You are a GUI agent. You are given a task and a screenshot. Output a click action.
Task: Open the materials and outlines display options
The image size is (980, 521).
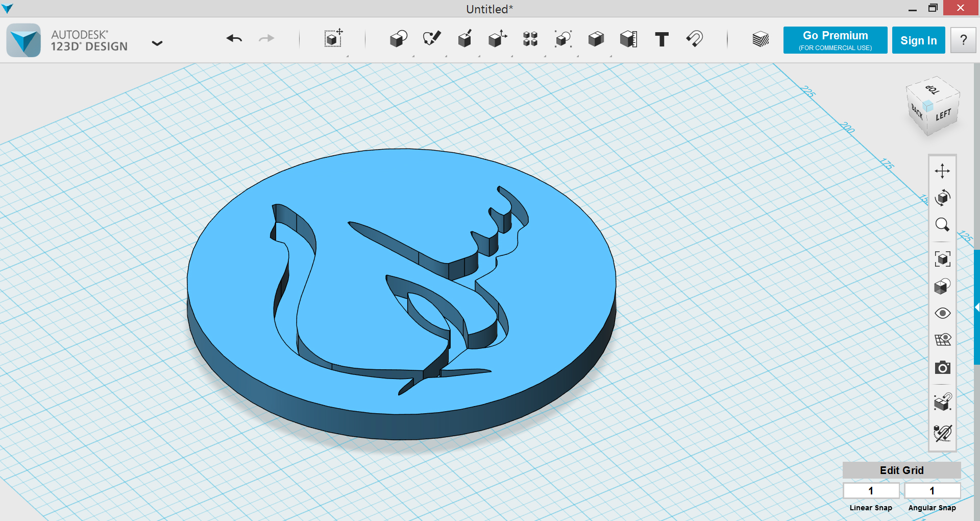coord(942,286)
